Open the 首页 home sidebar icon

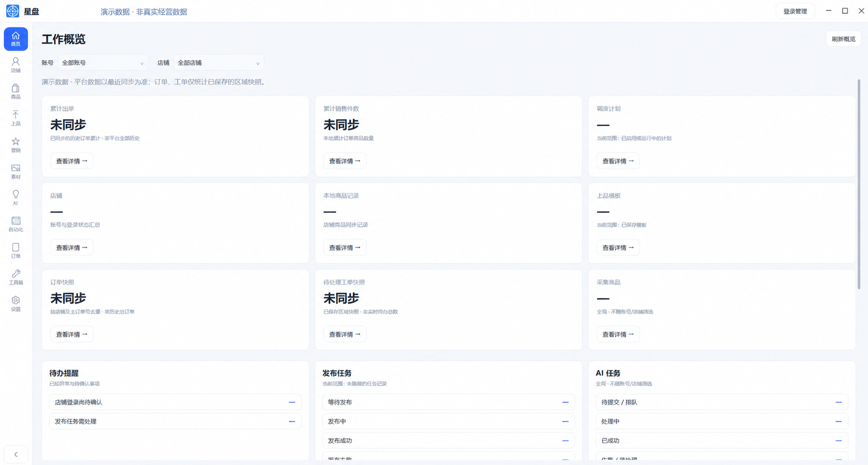(x=16, y=39)
